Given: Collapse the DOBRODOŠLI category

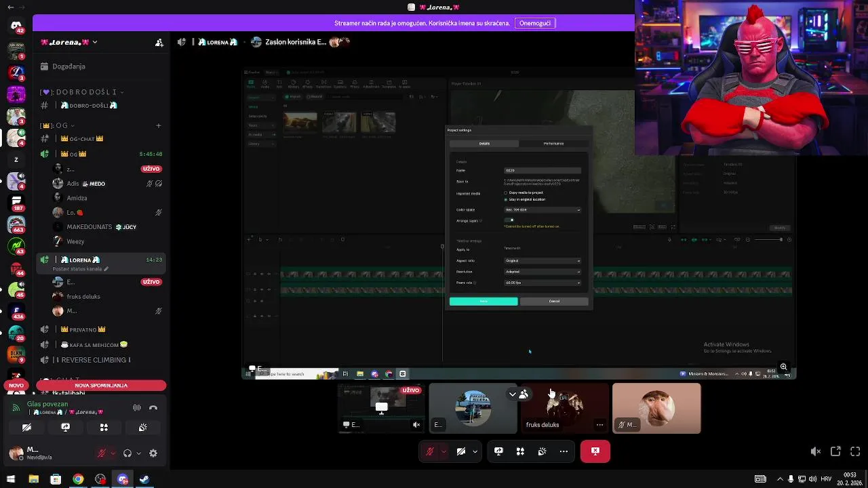Looking at the screenshot, I should point(81,91).
